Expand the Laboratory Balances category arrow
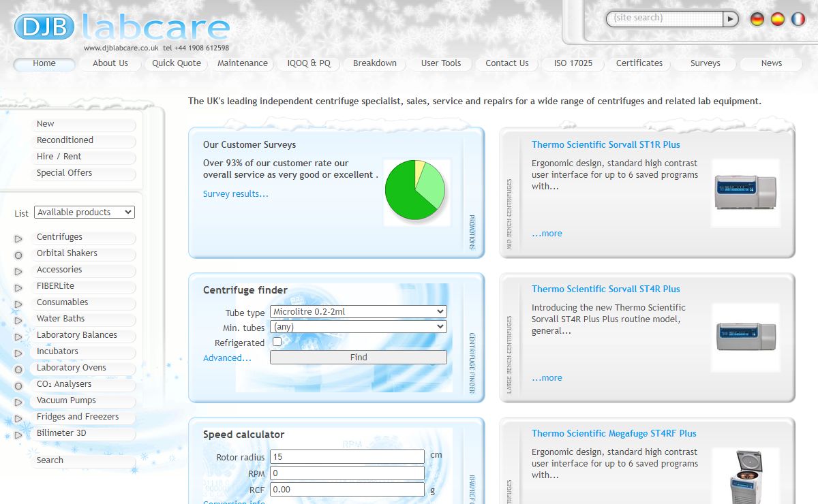818x504 pixels. pyautogui.click(x=18, y=336)
